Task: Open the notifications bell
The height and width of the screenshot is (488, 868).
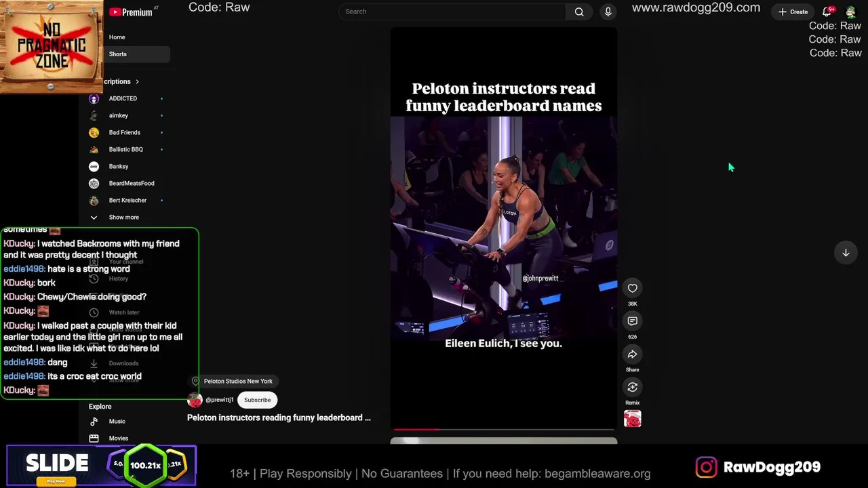Action: point(827,12)
